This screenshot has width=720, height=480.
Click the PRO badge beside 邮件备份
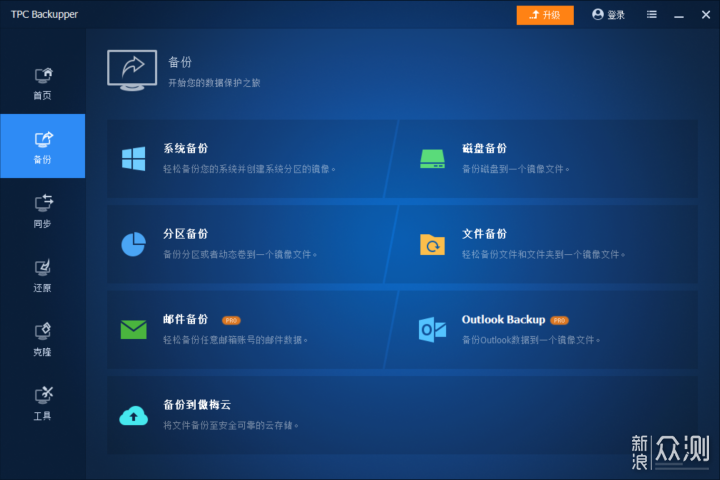coord(231,321)
